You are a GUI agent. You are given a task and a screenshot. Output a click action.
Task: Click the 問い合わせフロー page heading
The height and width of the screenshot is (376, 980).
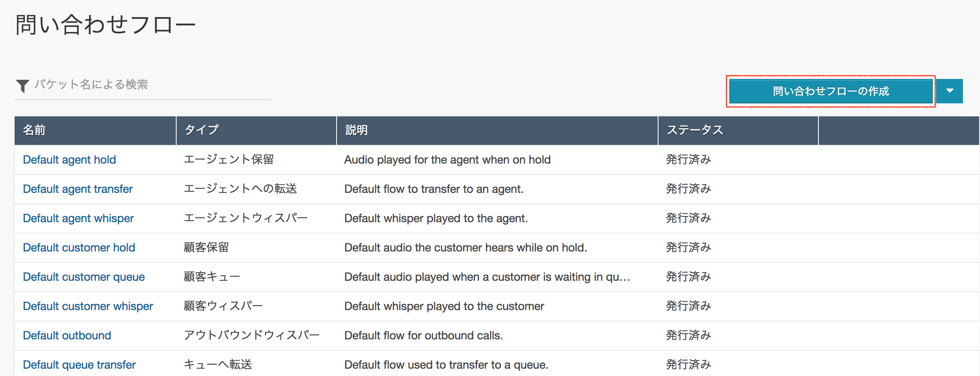click(x=105, y=25)
